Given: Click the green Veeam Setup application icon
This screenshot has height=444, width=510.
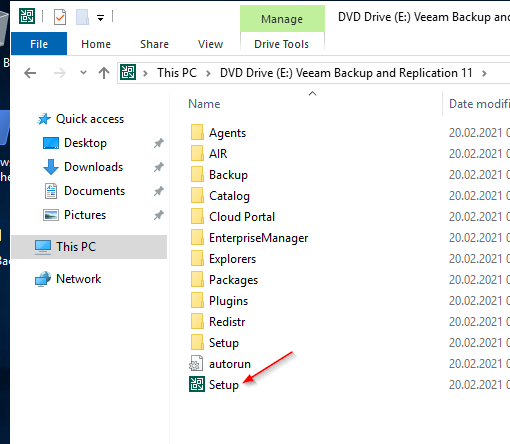Looking at the screenshot, I should [197, 384].
